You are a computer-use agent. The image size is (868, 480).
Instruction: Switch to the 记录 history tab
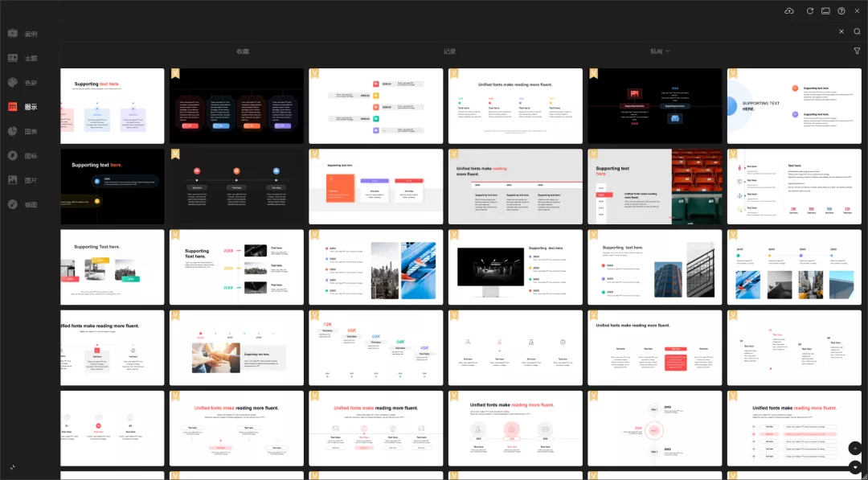449,51
